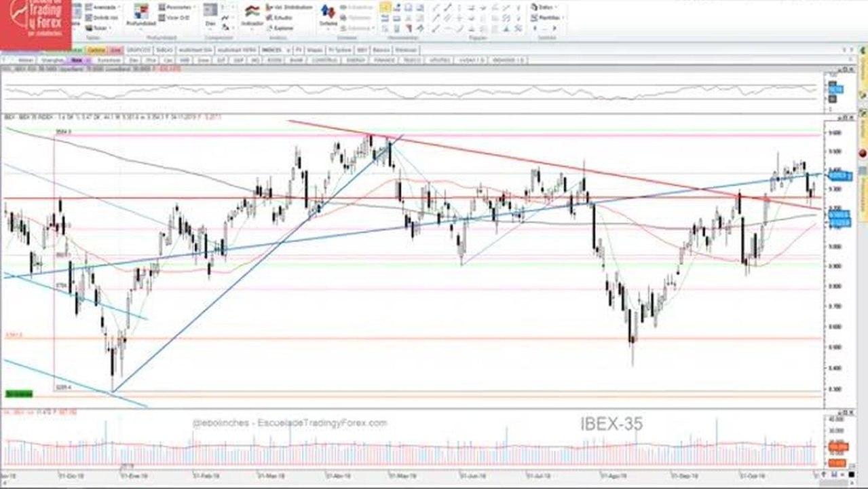Click the Vol. Distribution analysis tool
Screen dimensions: 868x489
289,7
